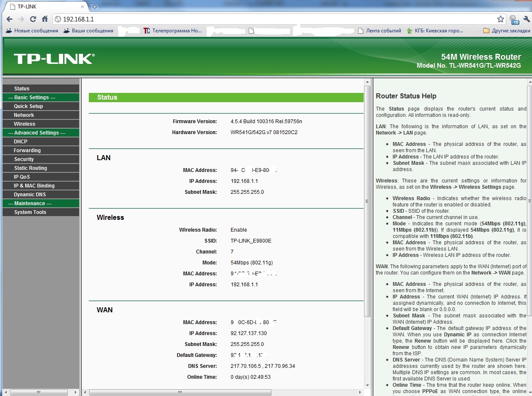Viewport: 532px width, 396px height.
Task: Open the System Tools menu item
Action: [x=40, y=212]
